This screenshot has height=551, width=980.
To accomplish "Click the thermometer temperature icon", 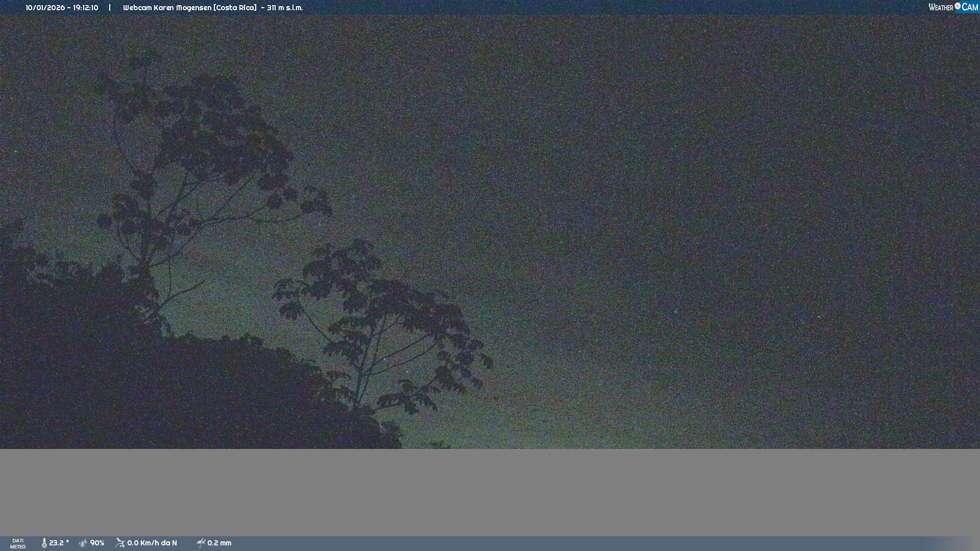I will [44, 543].
